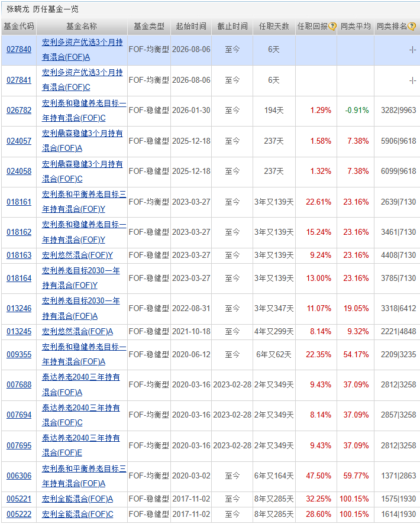Open 宏利泰和稳健养老目标一年持有混合(FOF)A fund page

[x=84, y=354]
